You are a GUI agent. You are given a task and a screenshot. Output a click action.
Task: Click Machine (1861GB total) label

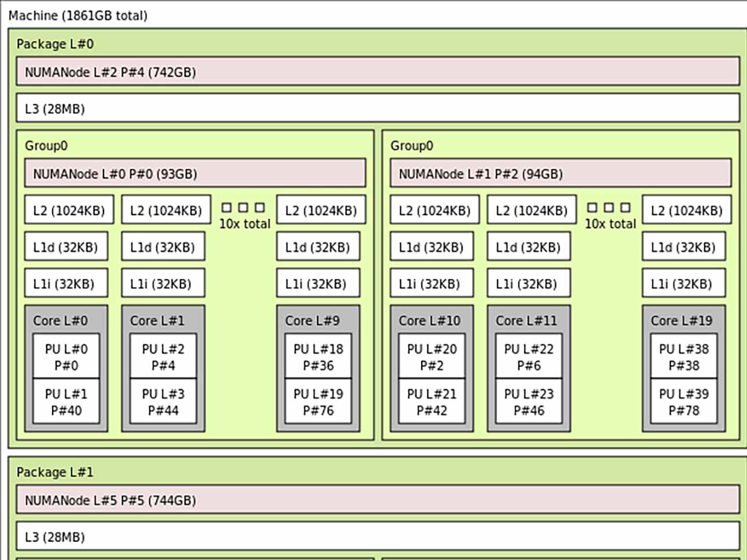[78, 16]
